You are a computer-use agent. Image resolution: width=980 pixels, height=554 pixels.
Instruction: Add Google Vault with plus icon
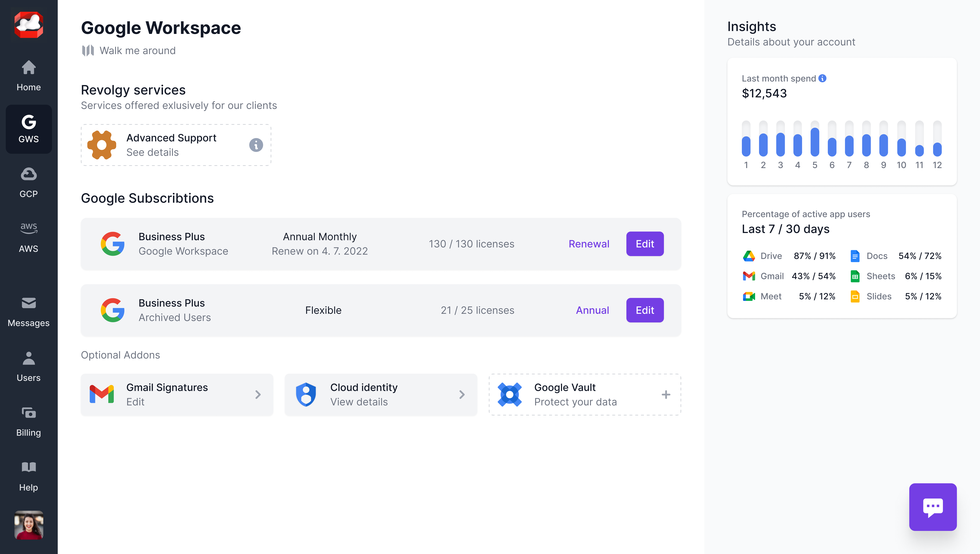coord(666,395)
